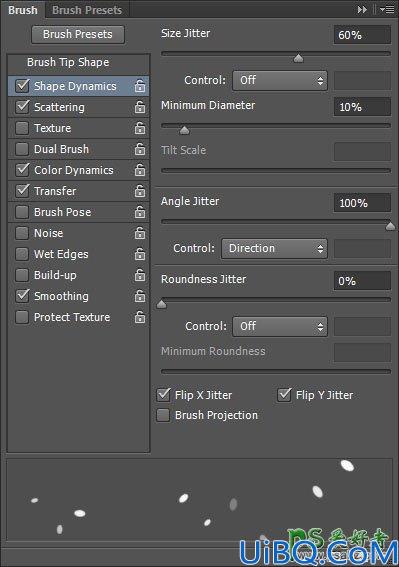Click lock icon for Color Dynamics
399x567 pixels.
point(140,170)
